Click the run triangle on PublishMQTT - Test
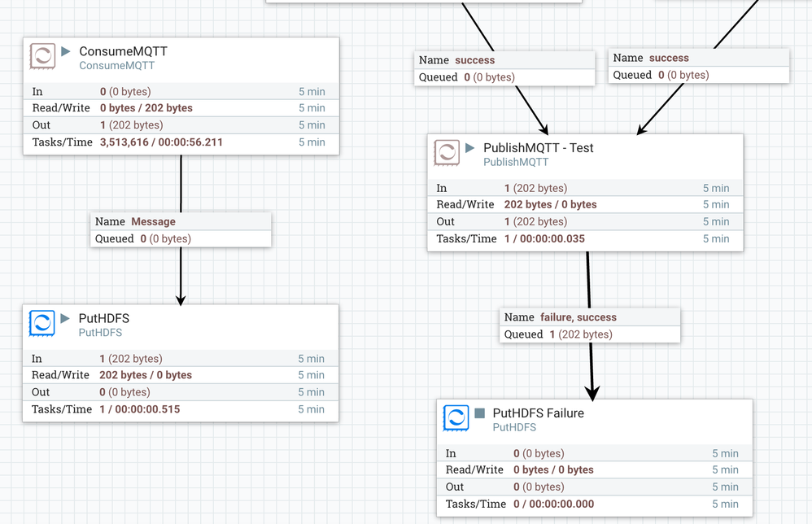812x524 pixels. [x=469, y=147]
